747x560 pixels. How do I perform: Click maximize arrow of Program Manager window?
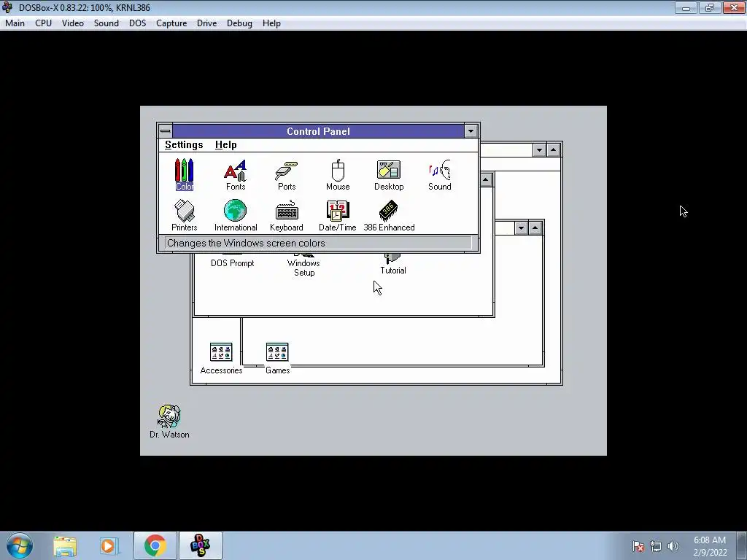coord(553,150)
